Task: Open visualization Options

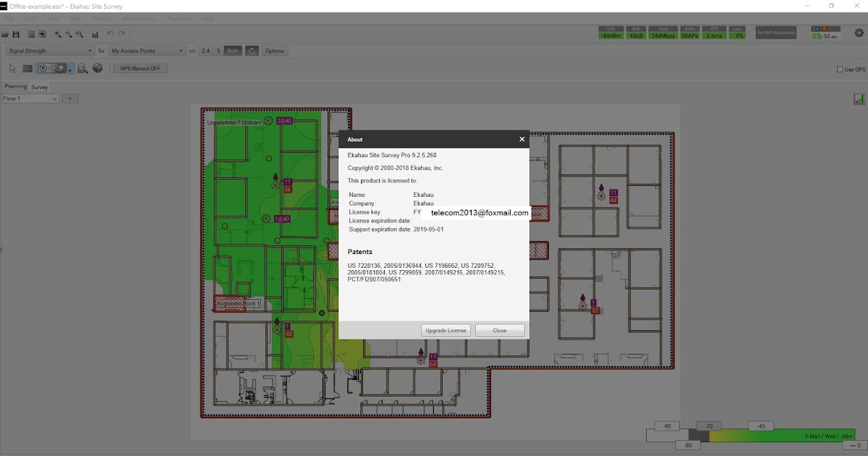Action: click(274, 51)
